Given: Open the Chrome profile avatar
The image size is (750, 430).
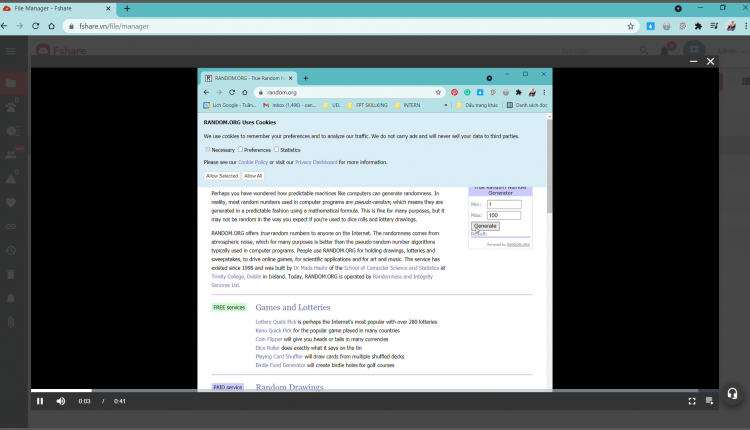Looking at the screenshot, I should [731, 26].
